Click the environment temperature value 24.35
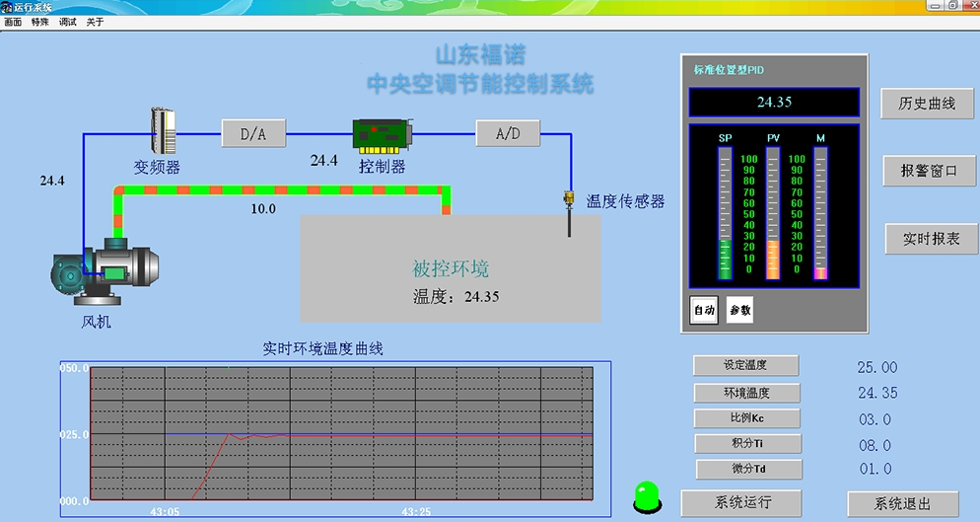This screenshot has height=522, width=980. 877,393
